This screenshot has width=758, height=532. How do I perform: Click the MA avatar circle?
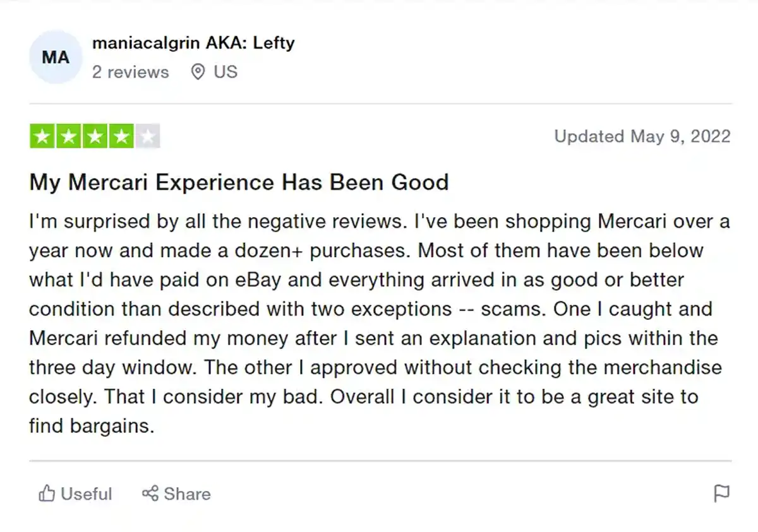(x=56, y=57)
